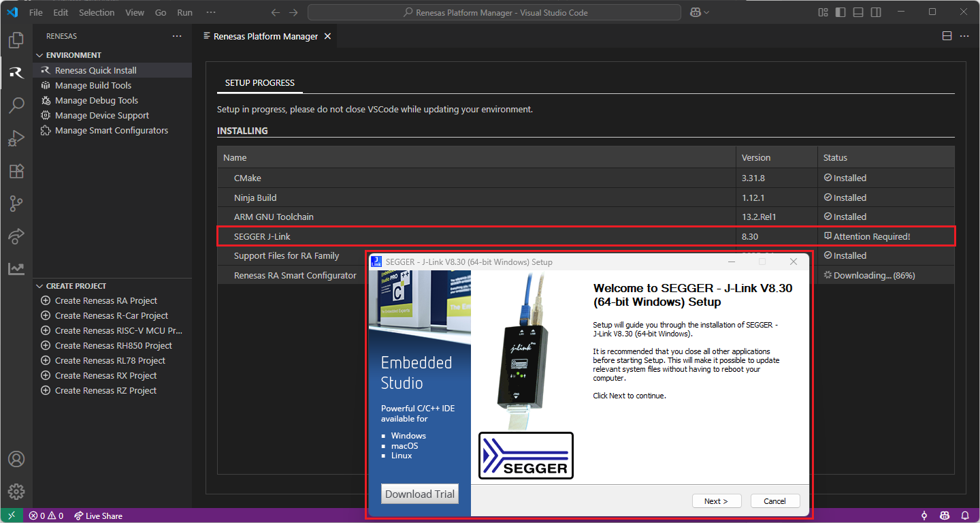This screenshot has width=980, height=523.
Task: Open the Explorer view in activity bar
Action: point(16,40)
